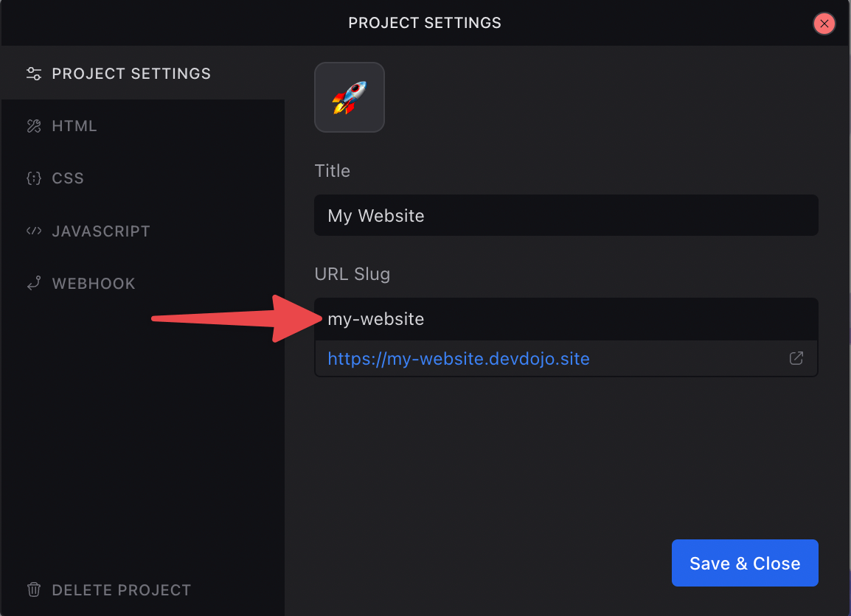Screen dimensions: 851x616
Task: Switch to the HTML tab
Action: pos(74,126)
